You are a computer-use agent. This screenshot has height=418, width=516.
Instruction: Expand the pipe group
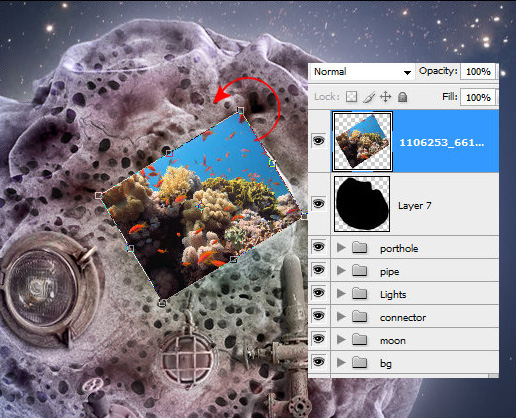point(341,271)
